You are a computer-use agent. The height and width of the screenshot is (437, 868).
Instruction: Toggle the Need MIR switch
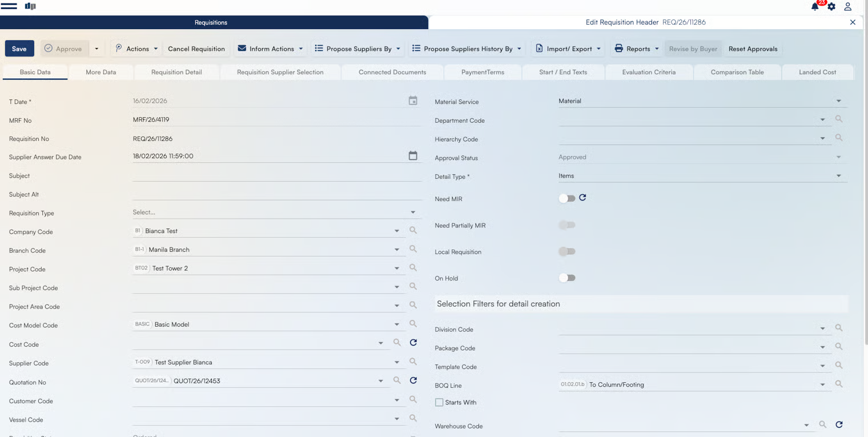(566, 198)
